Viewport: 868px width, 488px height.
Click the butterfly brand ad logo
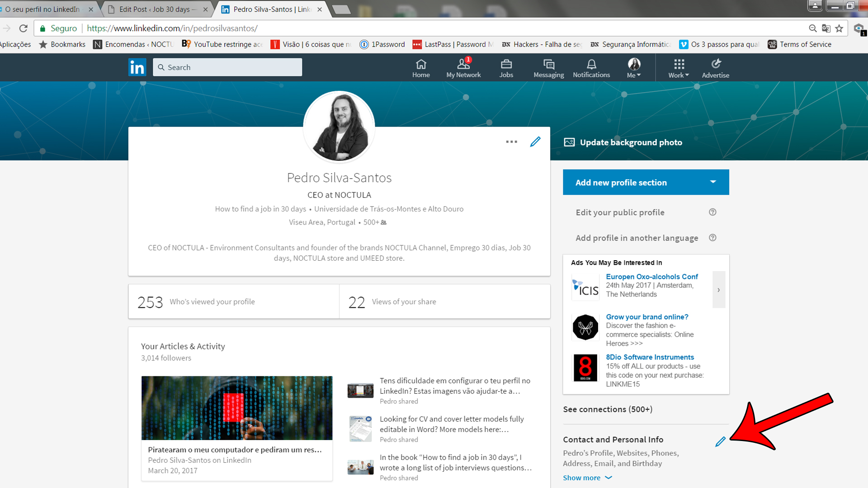585,327
